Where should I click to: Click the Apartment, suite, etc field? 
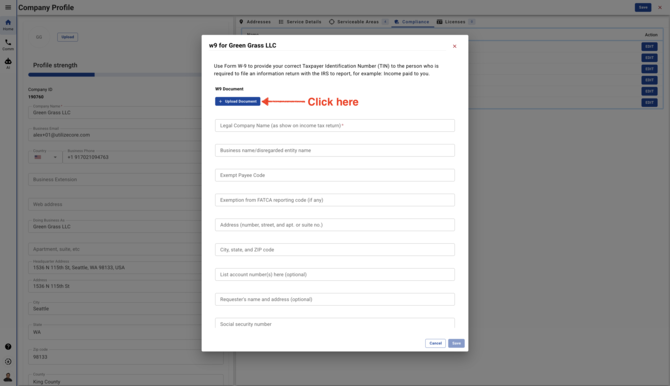[115, 249]
